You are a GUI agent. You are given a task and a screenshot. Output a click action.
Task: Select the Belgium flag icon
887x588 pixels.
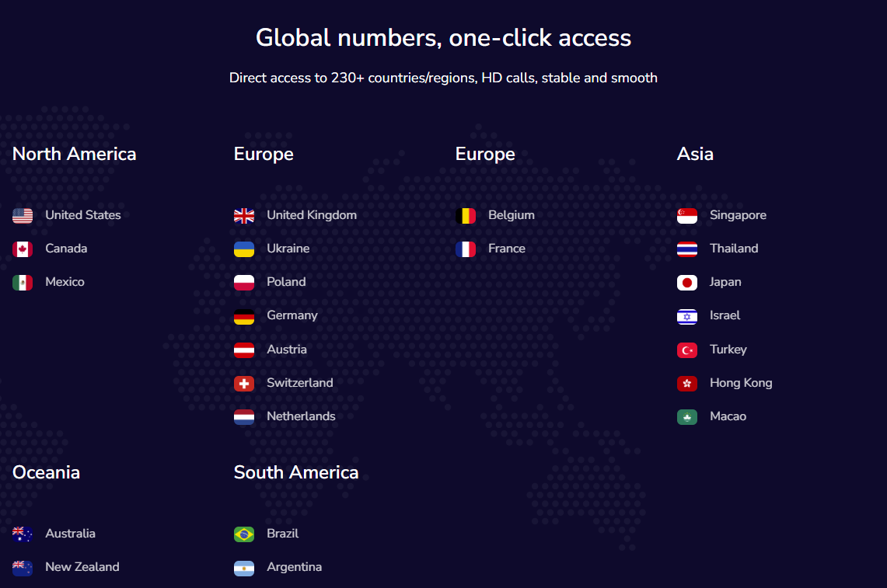click(x=466, y=216)
